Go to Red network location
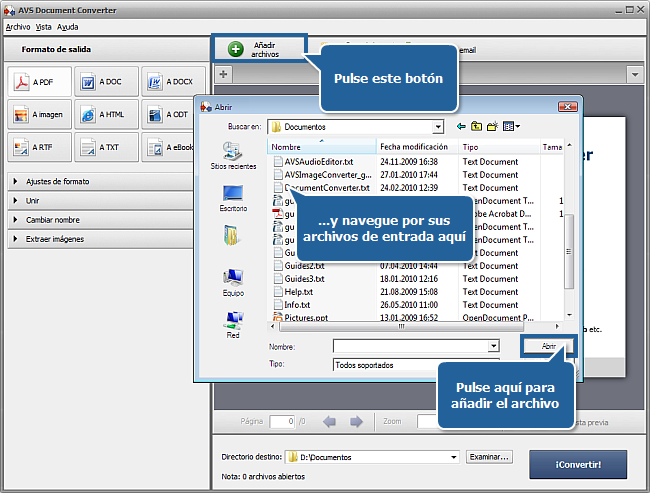The height and width of the screenshot is (493, 650). (234, 325)
